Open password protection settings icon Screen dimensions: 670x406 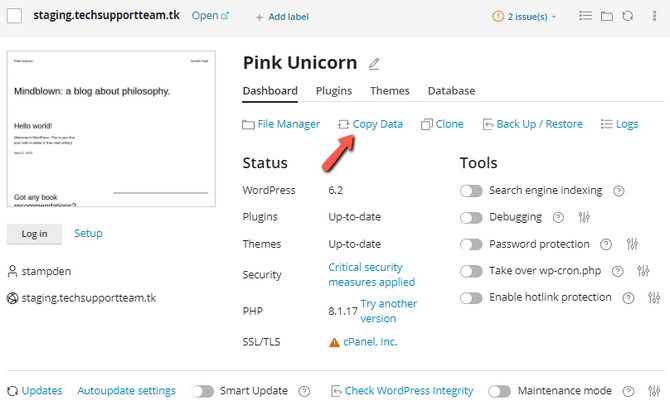pos(632,244)
